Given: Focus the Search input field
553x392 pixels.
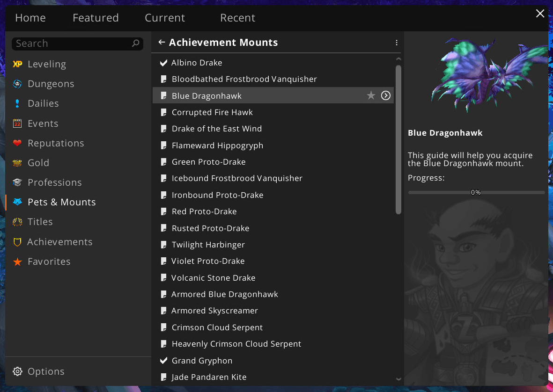Looking at the screenshot, I should [77, 44].
